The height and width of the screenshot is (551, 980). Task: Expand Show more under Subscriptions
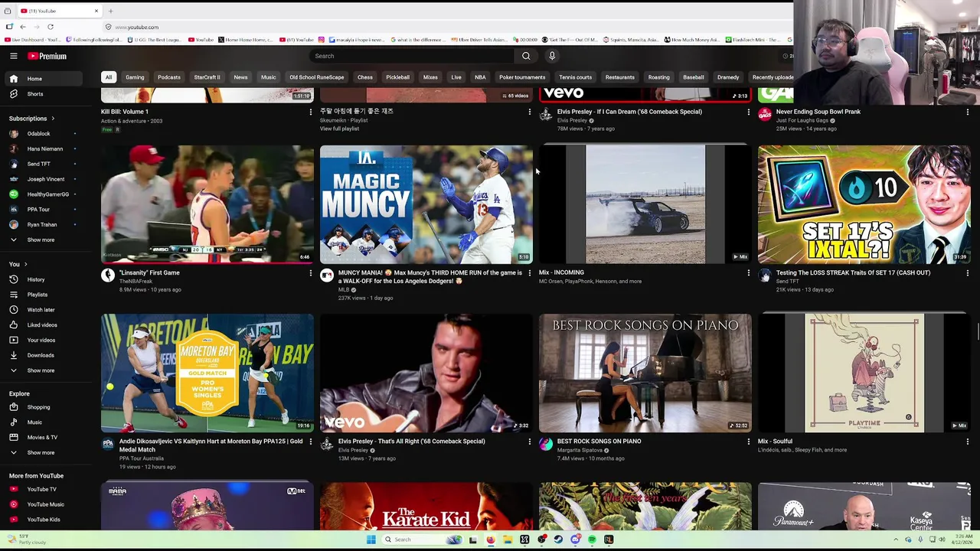(43, 240)
